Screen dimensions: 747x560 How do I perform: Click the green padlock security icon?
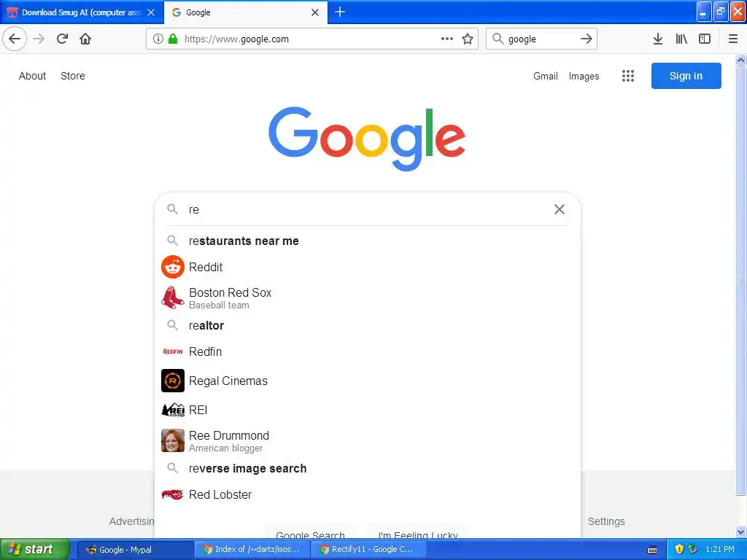(x=173, y=39)
